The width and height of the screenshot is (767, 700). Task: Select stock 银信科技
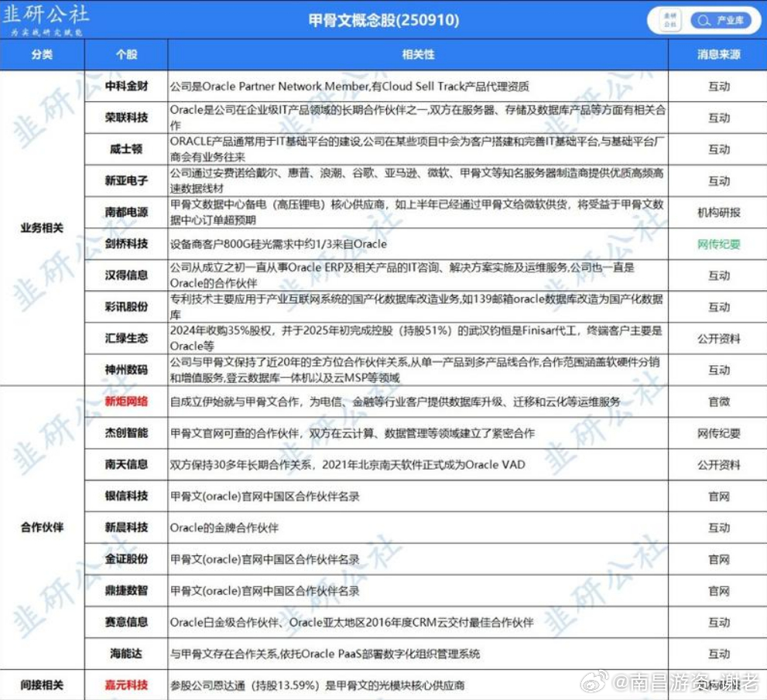click(126, 496)
